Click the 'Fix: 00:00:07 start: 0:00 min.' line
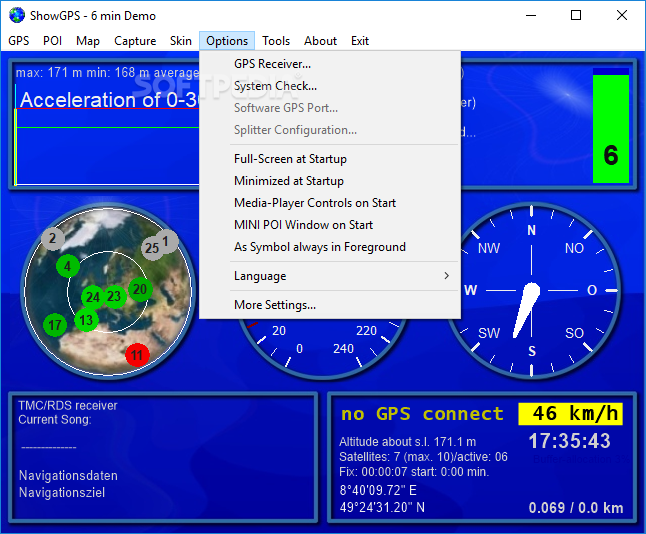This screenshot has height=534, width=646. [x=414, y=471]
